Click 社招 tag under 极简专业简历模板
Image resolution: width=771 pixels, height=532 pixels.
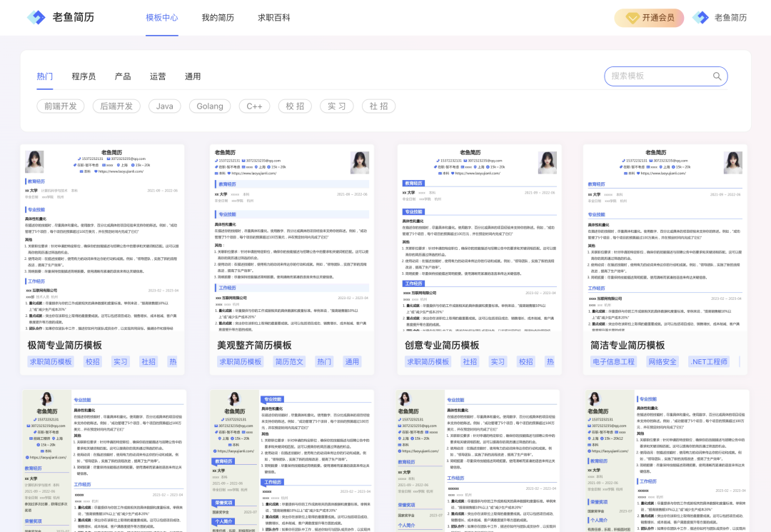[x=148, y=362]
